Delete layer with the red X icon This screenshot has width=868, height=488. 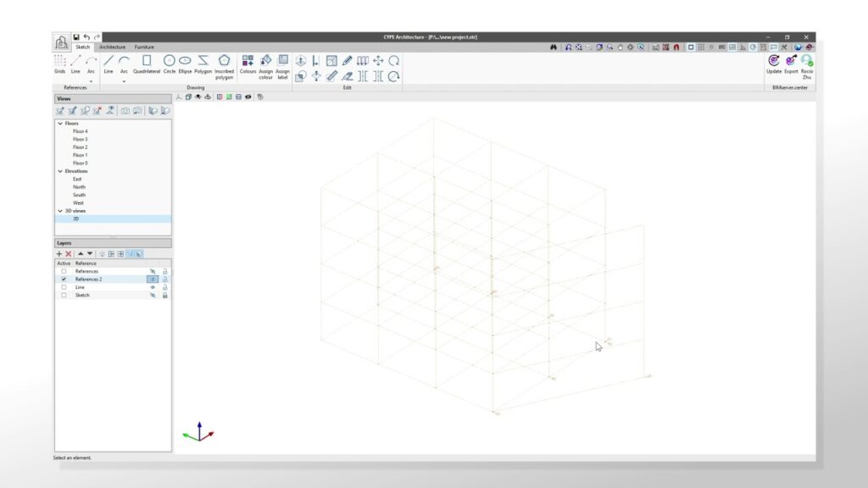69,253
